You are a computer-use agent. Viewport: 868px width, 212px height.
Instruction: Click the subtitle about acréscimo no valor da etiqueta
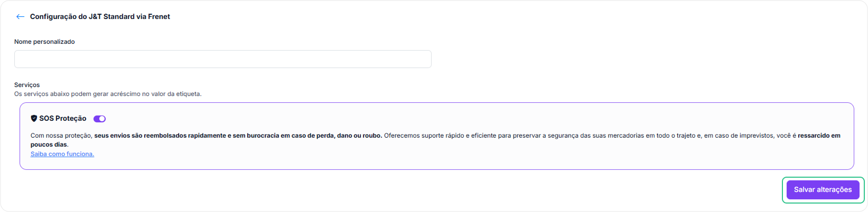108,94
